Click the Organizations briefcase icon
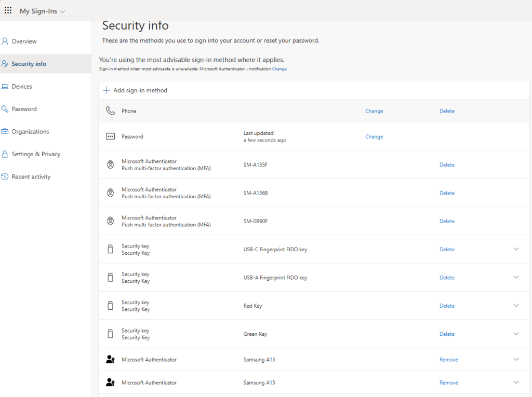 5,131
